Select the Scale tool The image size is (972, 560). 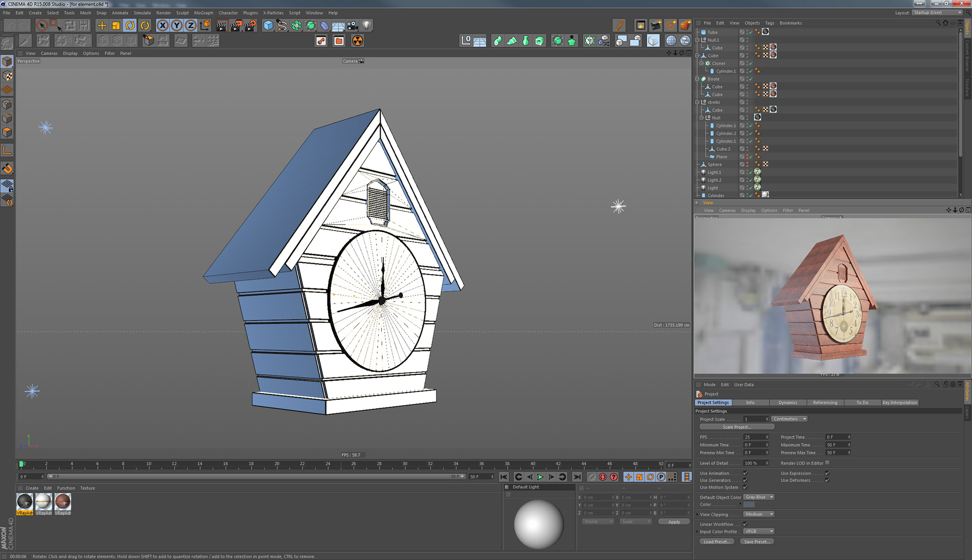tap(116, 25)
